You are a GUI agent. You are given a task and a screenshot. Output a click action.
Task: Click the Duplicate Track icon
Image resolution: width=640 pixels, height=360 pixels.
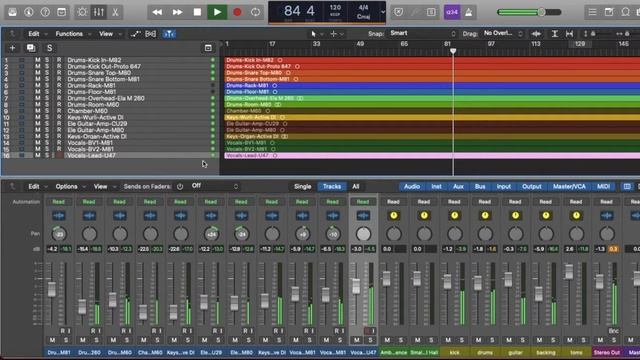coord(31,48)
